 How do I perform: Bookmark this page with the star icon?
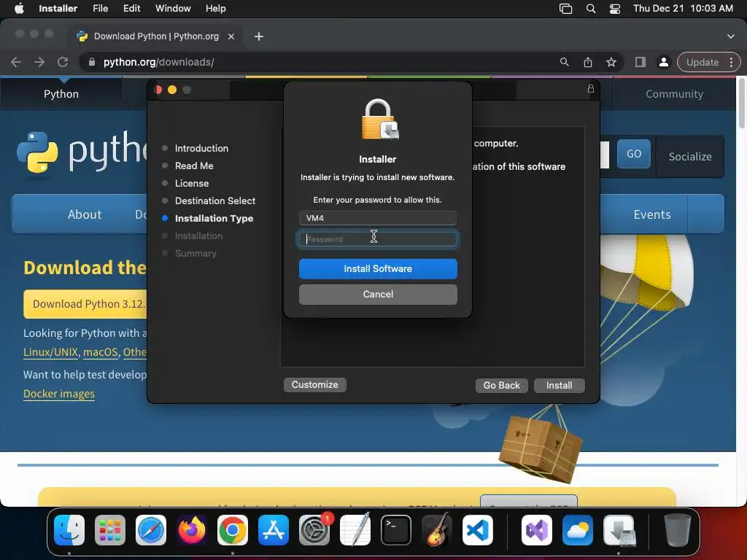click(611, 62)
